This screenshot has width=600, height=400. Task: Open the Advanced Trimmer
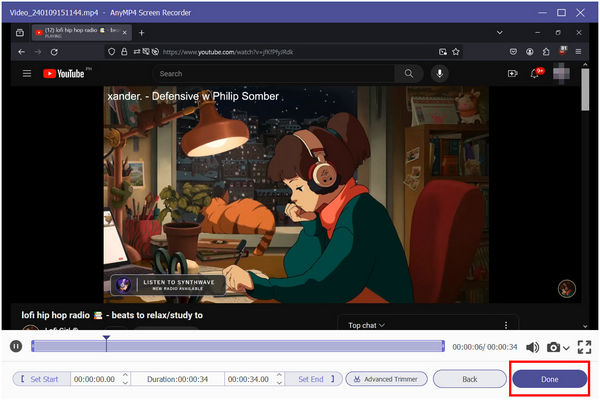[x=386, y=379]
